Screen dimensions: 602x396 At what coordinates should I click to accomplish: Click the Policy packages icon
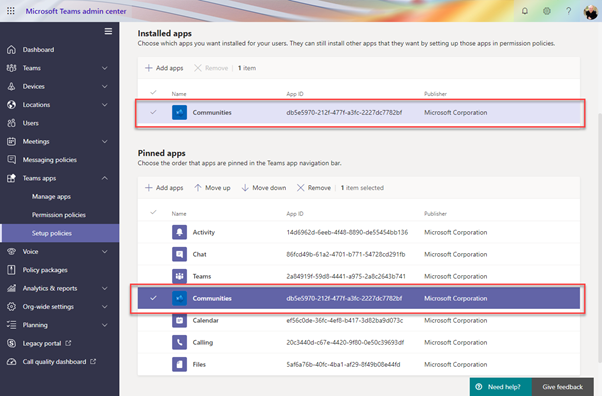(x=12, y=270)
